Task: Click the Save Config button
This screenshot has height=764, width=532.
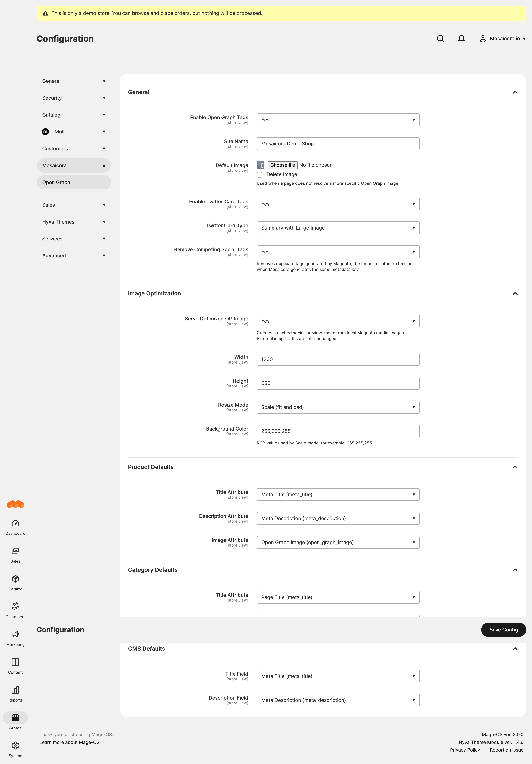Action: (503, 630)
